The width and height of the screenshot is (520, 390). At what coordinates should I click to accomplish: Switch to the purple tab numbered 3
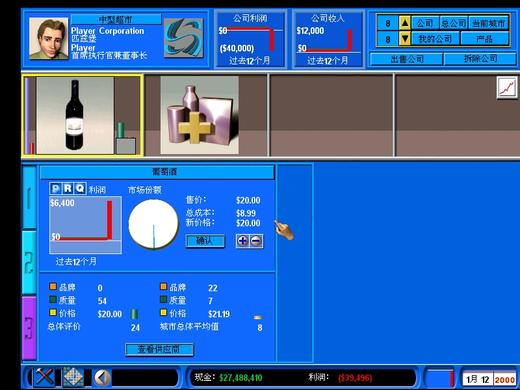(29, 328)
